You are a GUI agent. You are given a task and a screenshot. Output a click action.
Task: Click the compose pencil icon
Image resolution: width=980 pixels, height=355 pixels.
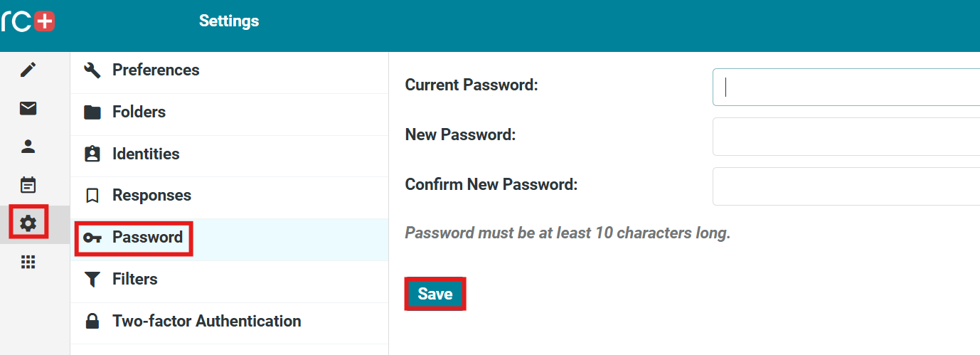pos(28,70)
